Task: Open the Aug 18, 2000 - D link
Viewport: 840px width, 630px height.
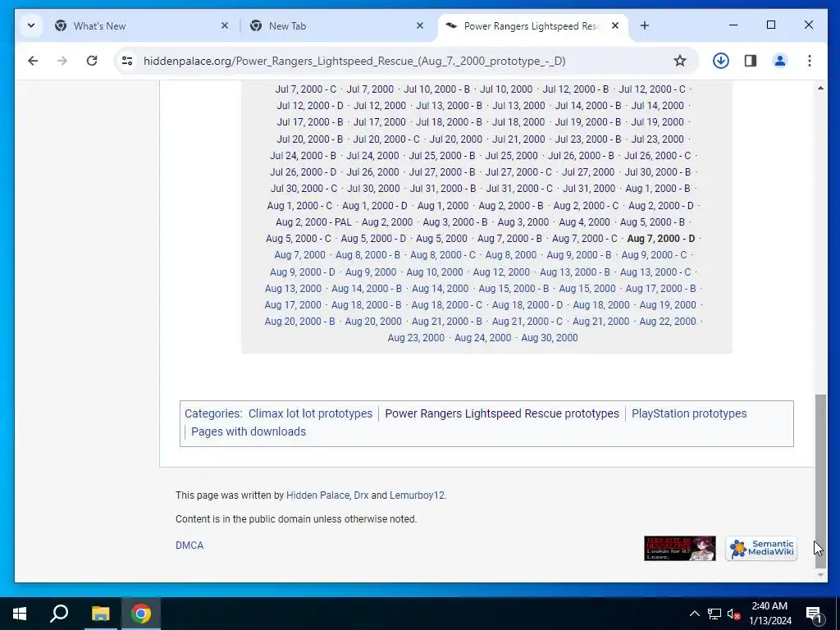Action: pyautogui.click(x=527, y=305)
